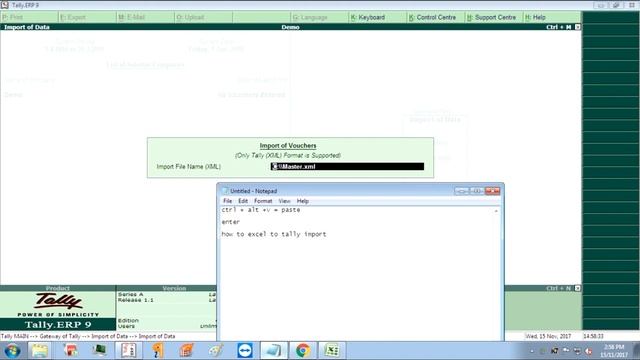
Task: Click Tally Print button
Action: tap(29, 17)
